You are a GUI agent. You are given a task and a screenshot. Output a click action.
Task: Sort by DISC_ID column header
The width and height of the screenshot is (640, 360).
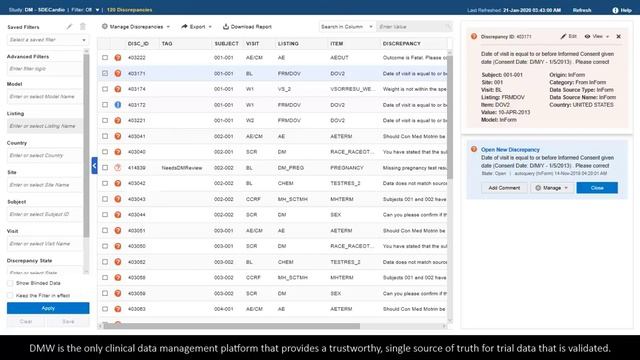(138, 44)
